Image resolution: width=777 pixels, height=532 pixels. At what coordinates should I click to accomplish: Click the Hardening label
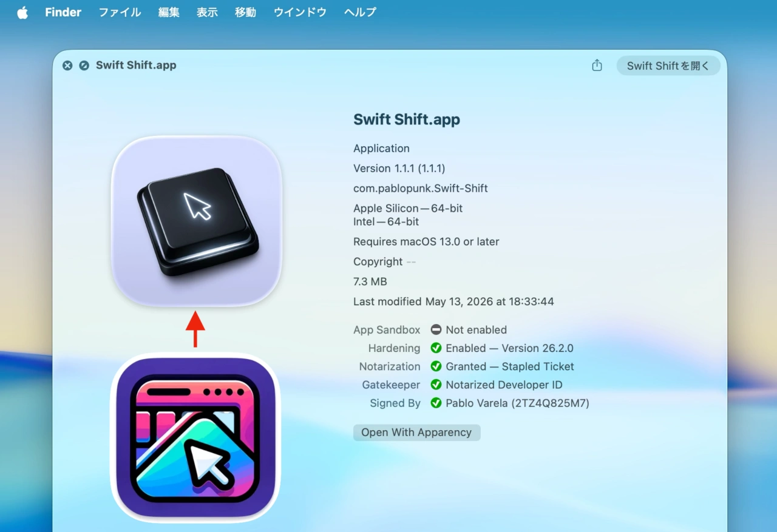point(394,348)
